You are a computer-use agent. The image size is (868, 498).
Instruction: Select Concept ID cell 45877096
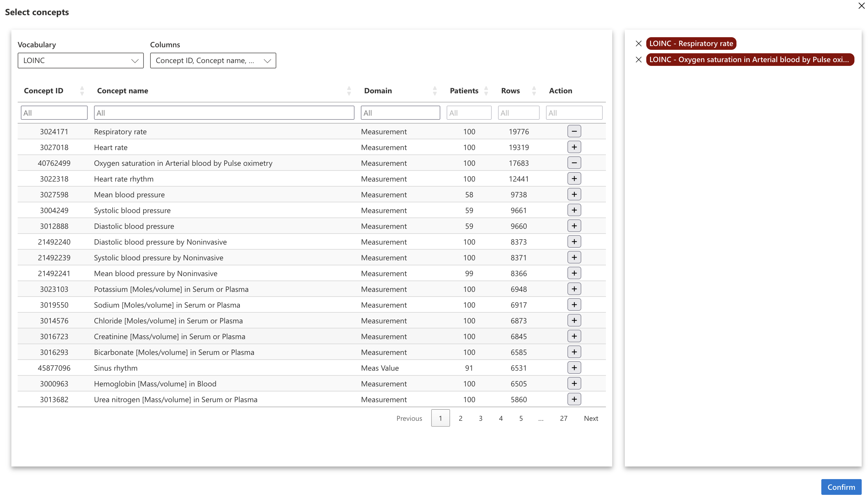[54, 368]
